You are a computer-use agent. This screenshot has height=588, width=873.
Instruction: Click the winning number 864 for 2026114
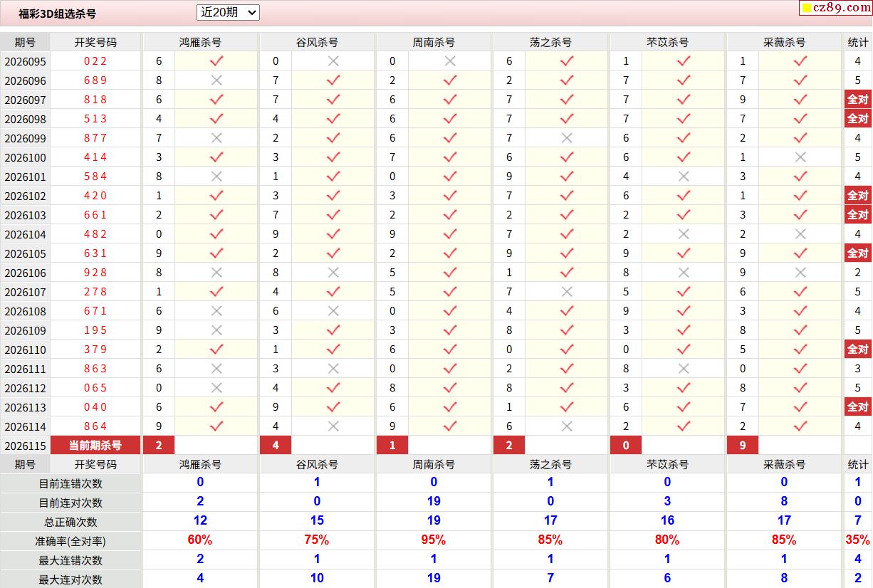pyautogui.click(x=95, y=426)
